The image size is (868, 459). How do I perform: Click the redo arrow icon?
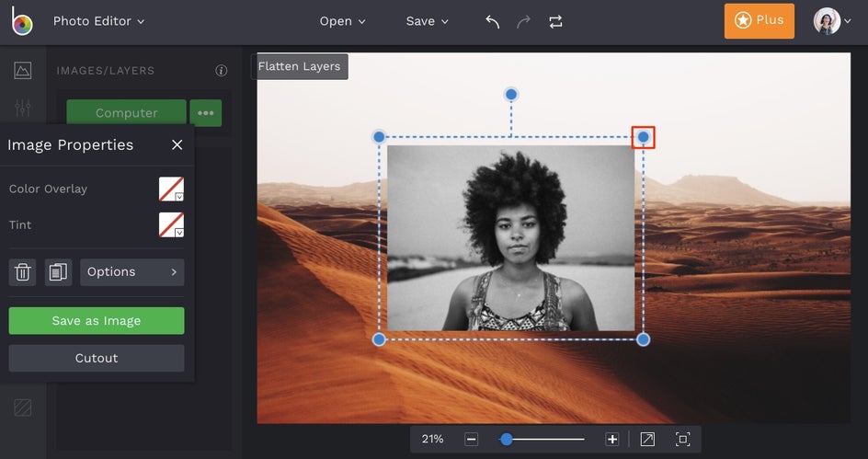tap(524, 21)
